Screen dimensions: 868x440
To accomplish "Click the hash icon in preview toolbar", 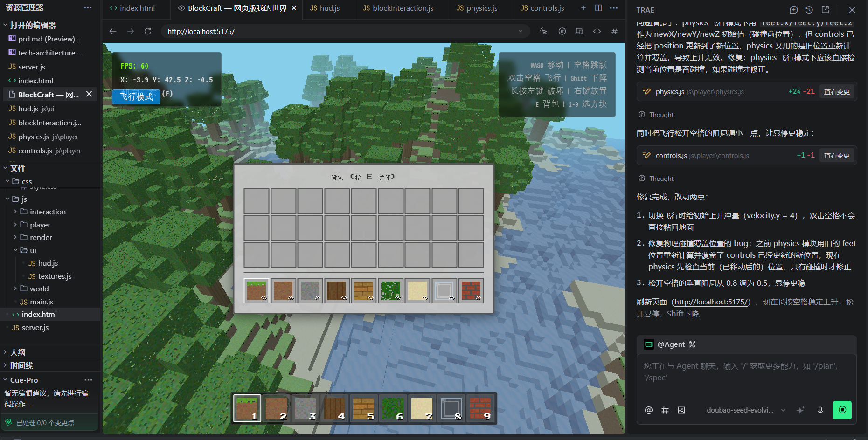I will [x=615, y=31].
